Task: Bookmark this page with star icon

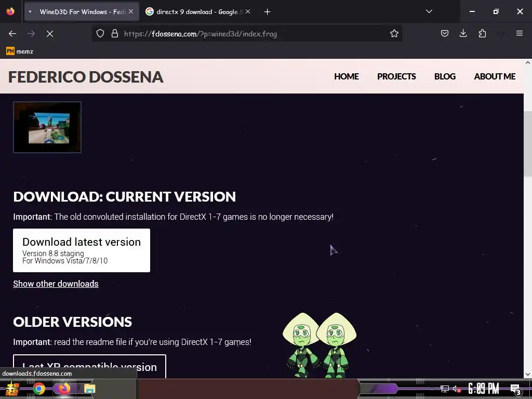Action: [394, 34]
